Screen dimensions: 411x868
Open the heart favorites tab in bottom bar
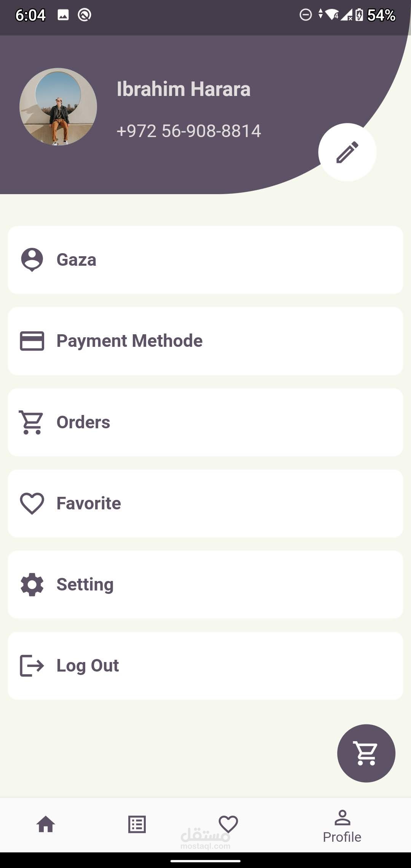[228, 824]
